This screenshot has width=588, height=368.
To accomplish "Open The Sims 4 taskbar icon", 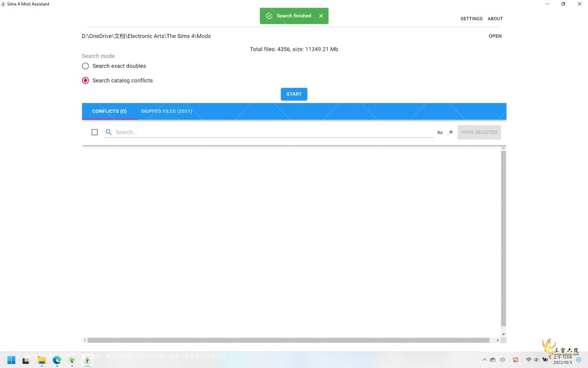I will 72,360.
